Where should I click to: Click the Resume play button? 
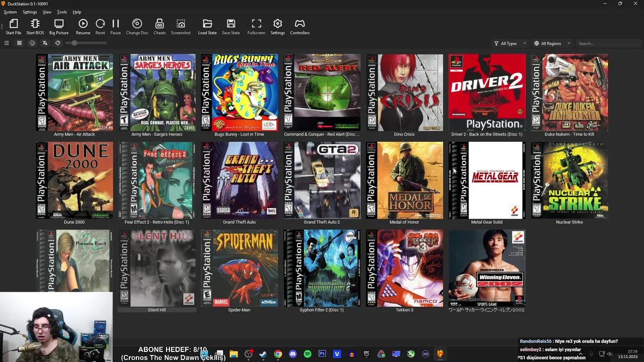coord(83,27)
